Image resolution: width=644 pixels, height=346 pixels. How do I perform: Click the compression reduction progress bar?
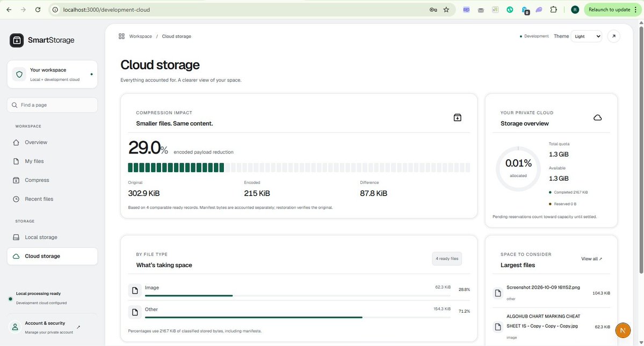coord(299,167)
